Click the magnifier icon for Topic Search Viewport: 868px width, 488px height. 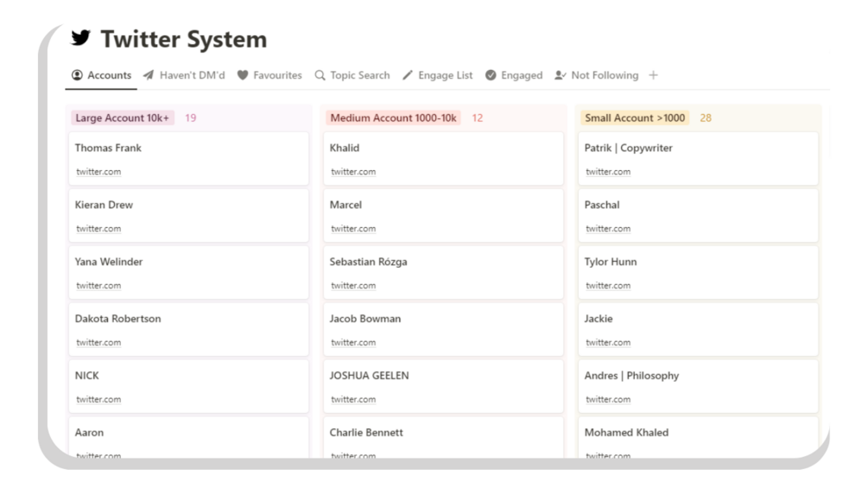coord(320,74)
